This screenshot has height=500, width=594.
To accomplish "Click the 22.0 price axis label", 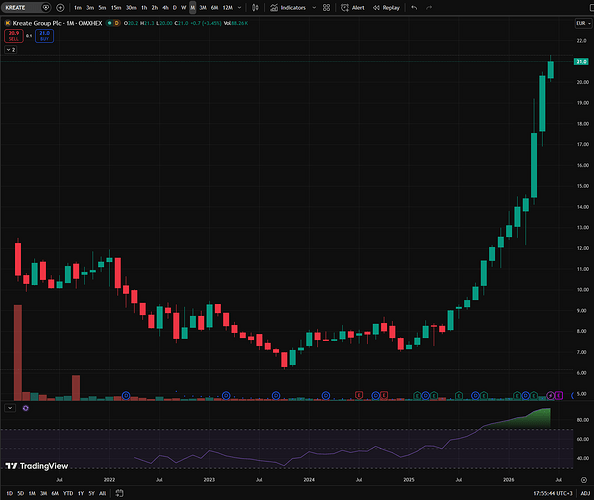I will 581,41.
